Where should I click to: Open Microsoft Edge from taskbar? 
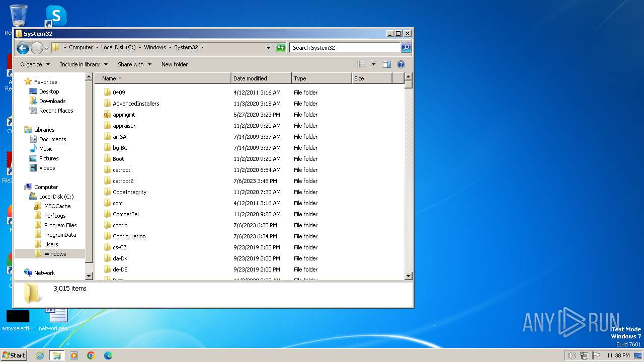[x=108, y=355]
